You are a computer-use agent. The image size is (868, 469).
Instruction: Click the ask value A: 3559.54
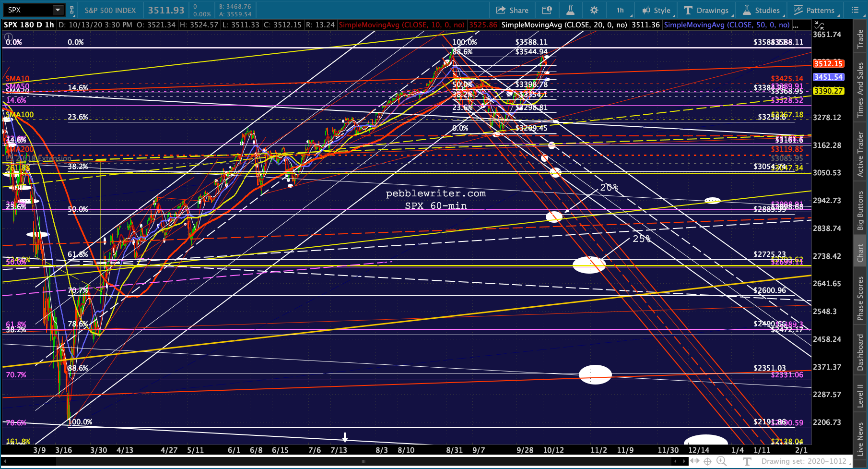point(235,14)
